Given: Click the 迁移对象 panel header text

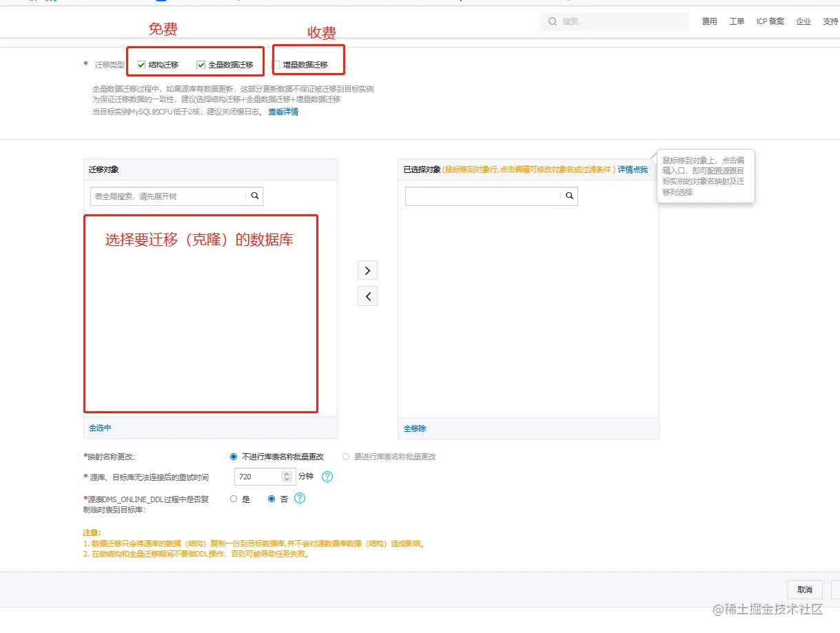Looking at the screenshot, I should (103, 169).
